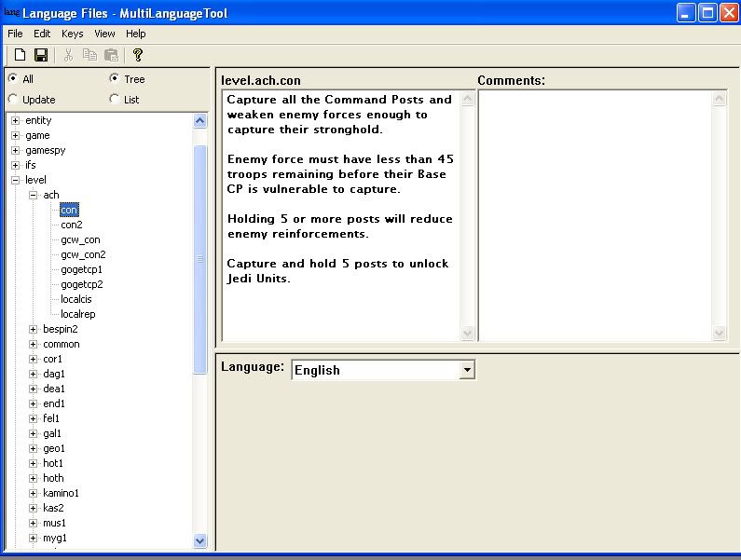Minimize the MultiLanguageTool window
Screen dimensions: 741x560
pos(686,13)
